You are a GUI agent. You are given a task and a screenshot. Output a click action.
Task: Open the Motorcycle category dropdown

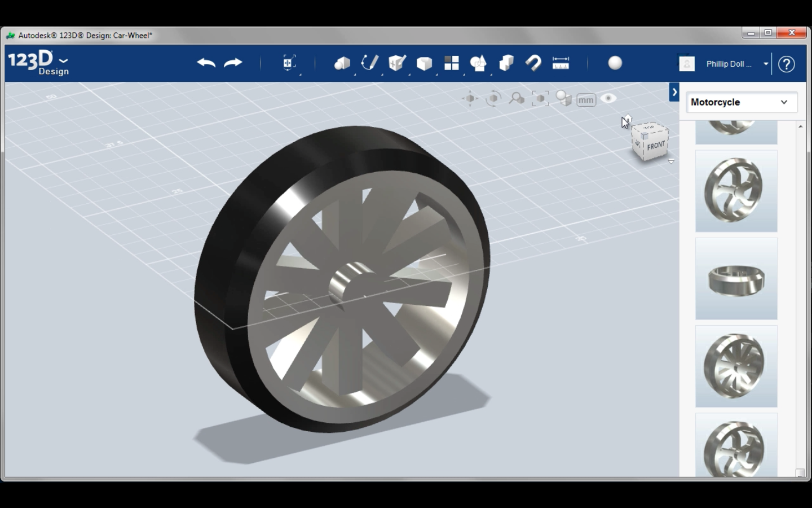[742, 102]
